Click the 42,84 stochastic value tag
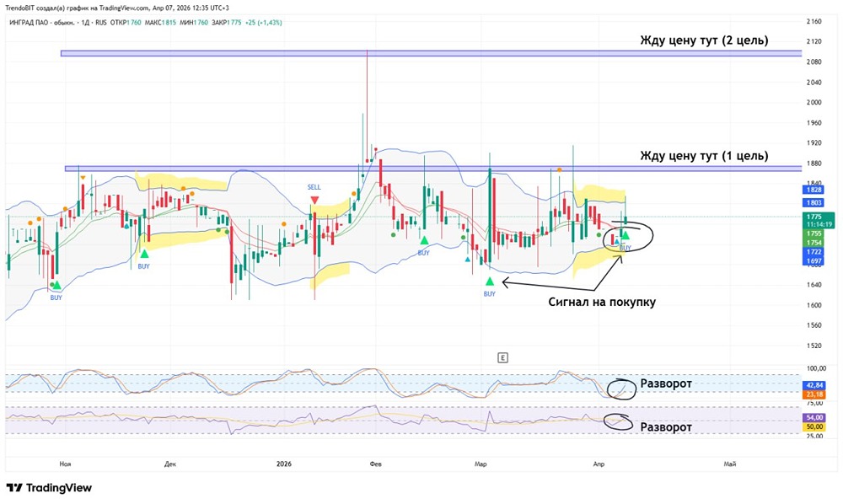The image size is (843, 504). tap(814, 385)
